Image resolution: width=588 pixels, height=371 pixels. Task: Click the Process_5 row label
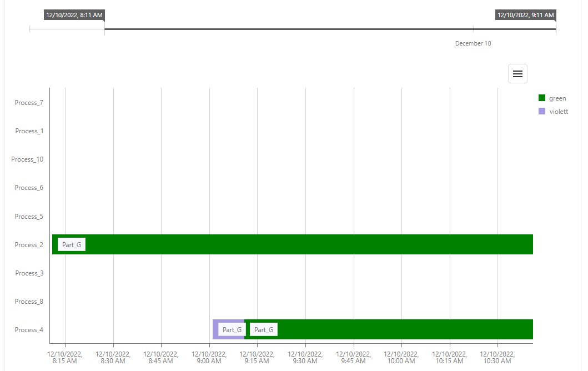[x=28, y=216]
